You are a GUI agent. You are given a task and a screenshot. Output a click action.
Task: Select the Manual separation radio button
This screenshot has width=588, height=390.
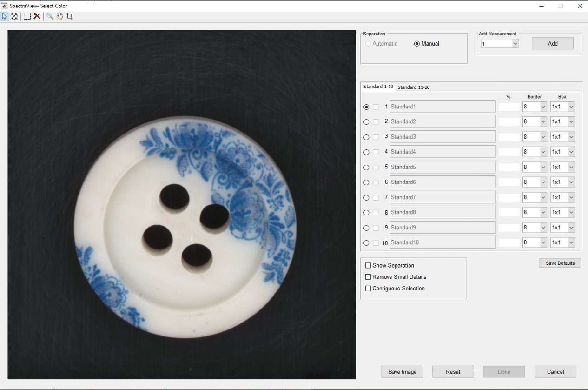click(x=417, y=44)
